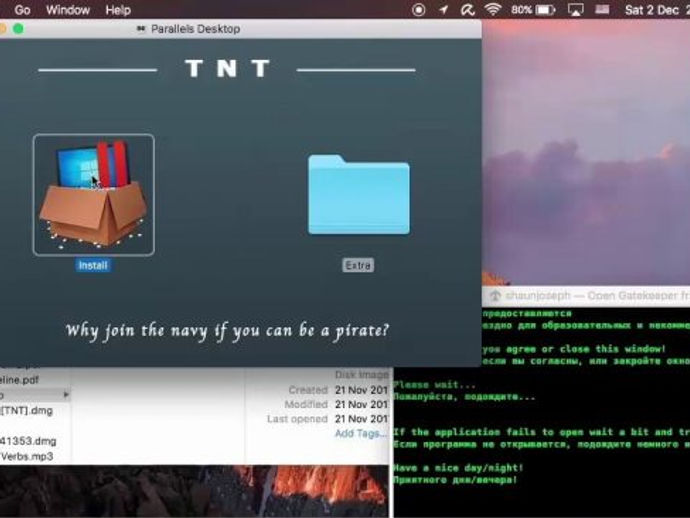Image resolution: width=690 pixels, height=518 pixels.
Task: Open the Extra folder icon
Action: point(359,195)
